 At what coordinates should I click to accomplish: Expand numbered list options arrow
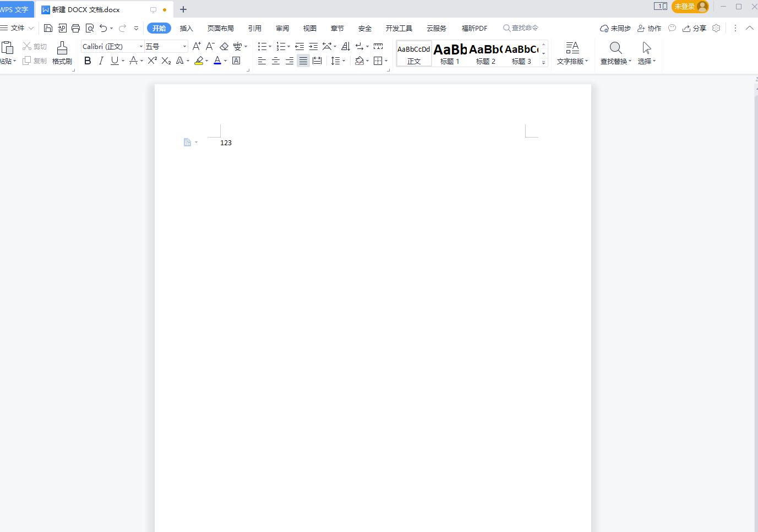click(288, 46)
